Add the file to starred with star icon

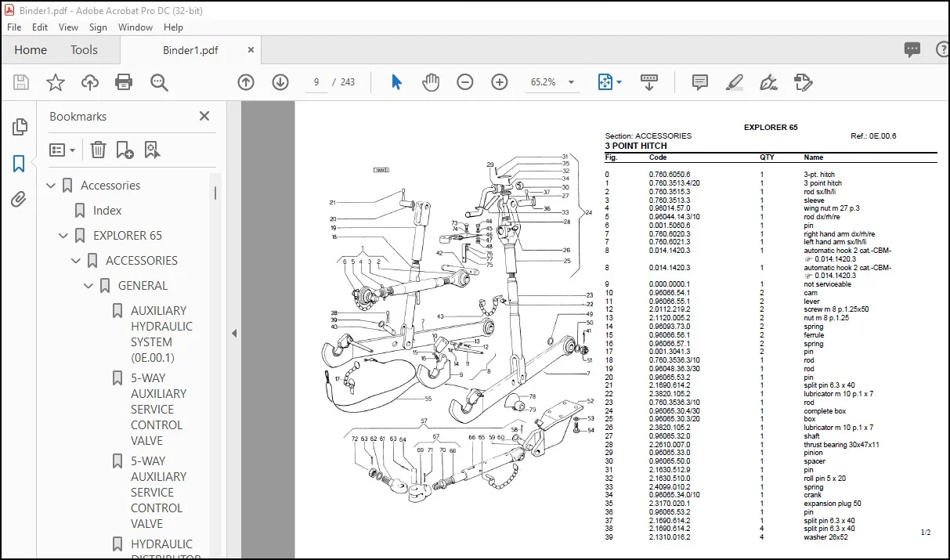(x=56, y=82)
